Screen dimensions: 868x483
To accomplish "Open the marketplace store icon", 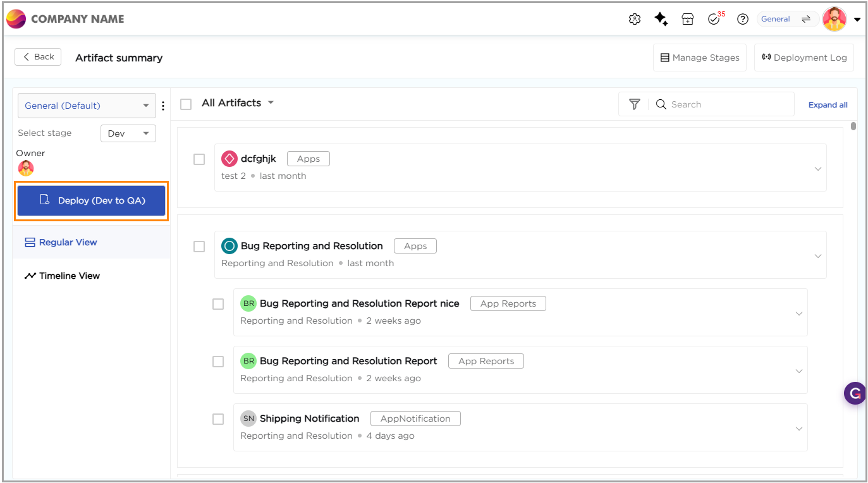I will [688, 19].
